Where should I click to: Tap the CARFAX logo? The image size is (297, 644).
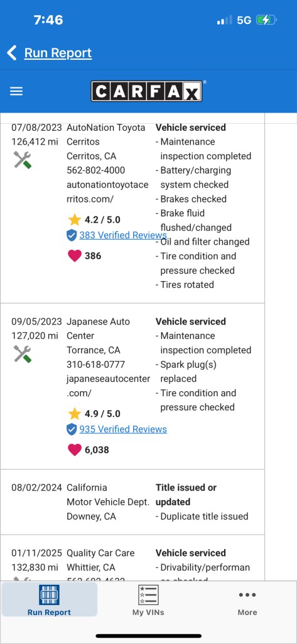click(146, 91)
